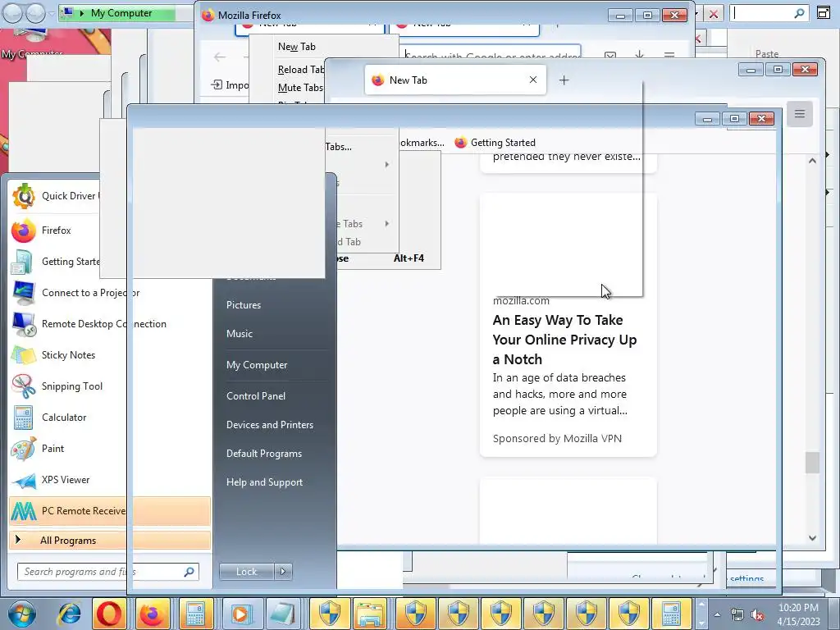The image size is (840, 630).
Task: Choose New Tab in the tab context menu
Action: pyautogui.click(x=296, y=47)
